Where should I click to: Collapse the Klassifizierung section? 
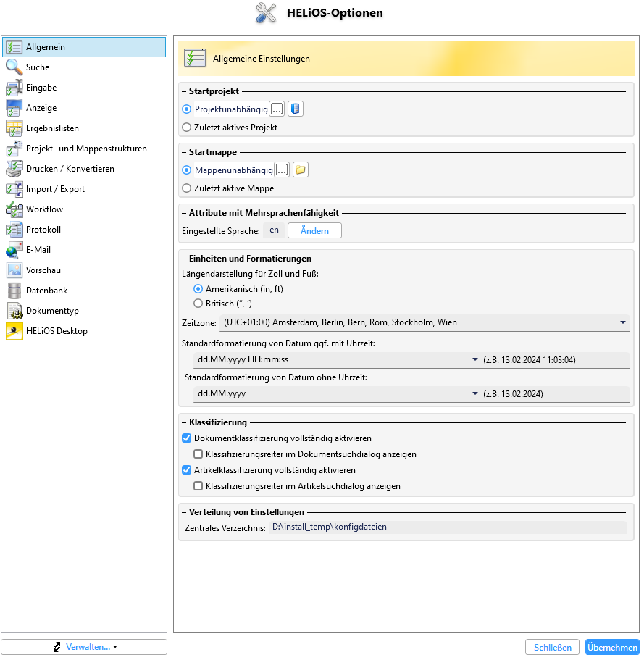click(x=184, y=422)
